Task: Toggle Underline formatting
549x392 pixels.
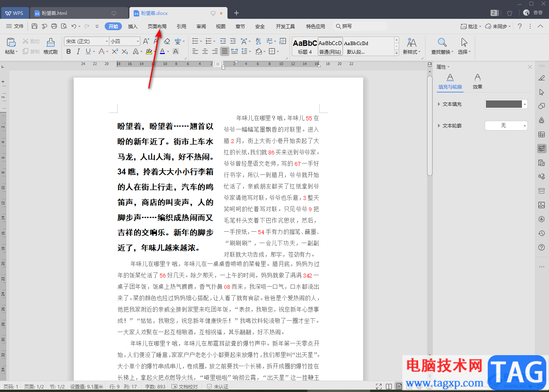Action: coord(88,51)
